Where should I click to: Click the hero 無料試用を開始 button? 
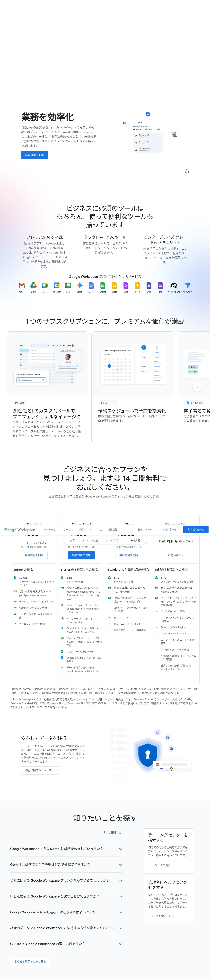pos(34,155)
